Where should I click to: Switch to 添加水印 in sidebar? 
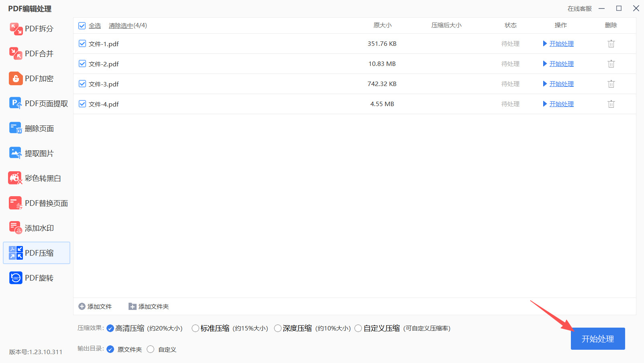pyautogui.click(x=39, y=228)
